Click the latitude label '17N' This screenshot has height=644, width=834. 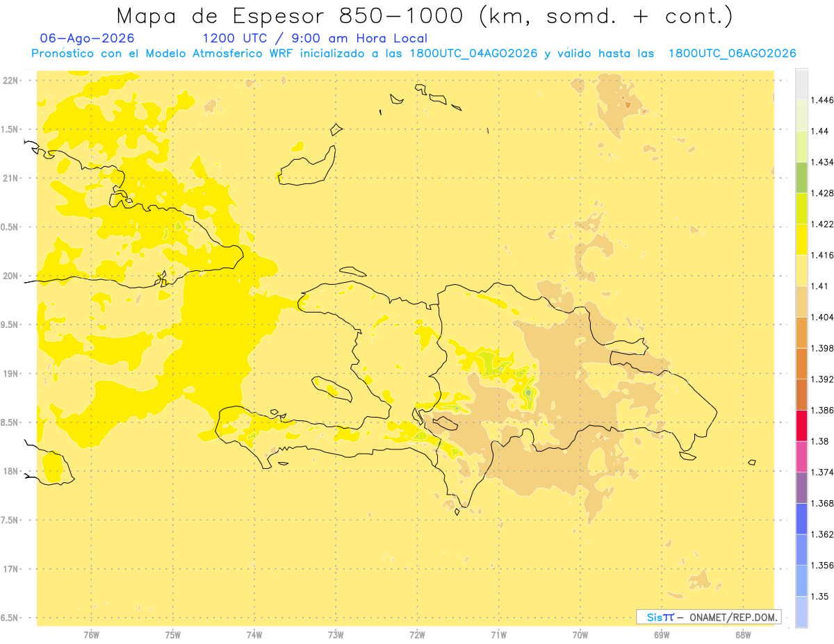click(10, 569)
